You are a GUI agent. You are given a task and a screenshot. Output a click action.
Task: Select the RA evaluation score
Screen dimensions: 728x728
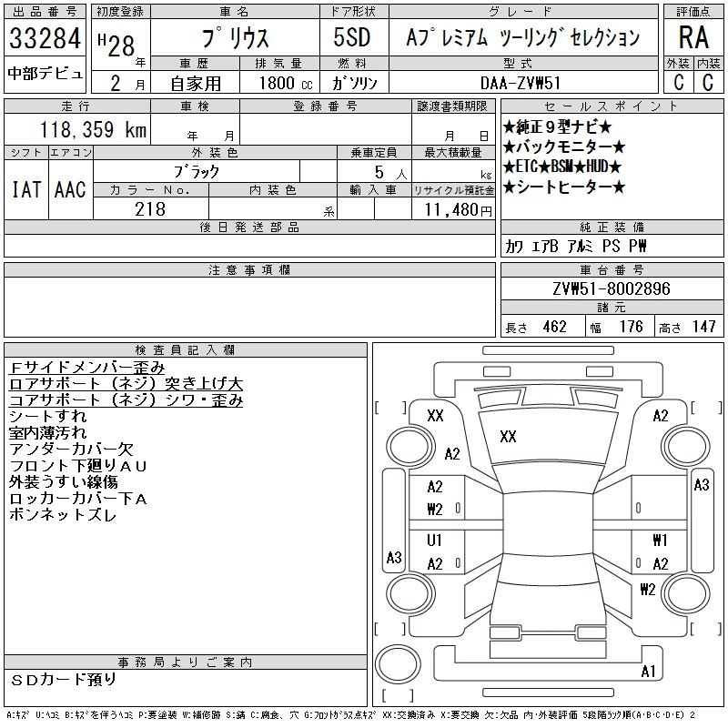pos(692,38)
